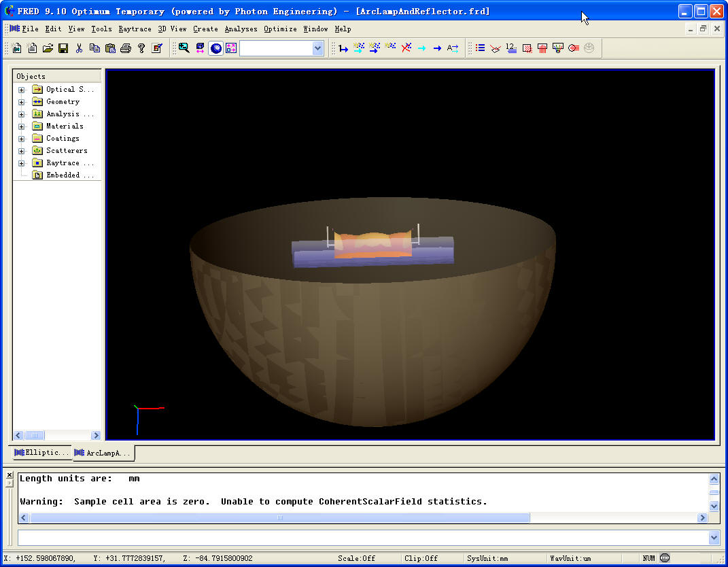Expand the Optical Sources tree node
Viewport: 728px width, 567px height.
(x=21, y=90)
